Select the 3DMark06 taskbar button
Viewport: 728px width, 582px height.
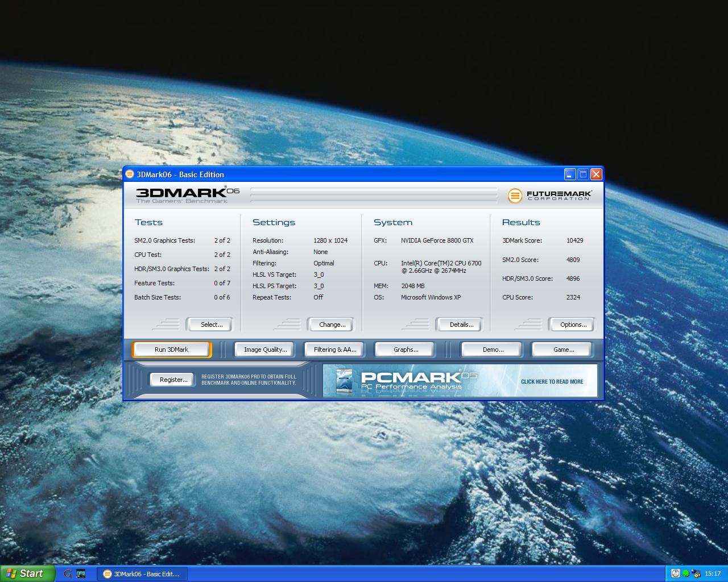142,574
